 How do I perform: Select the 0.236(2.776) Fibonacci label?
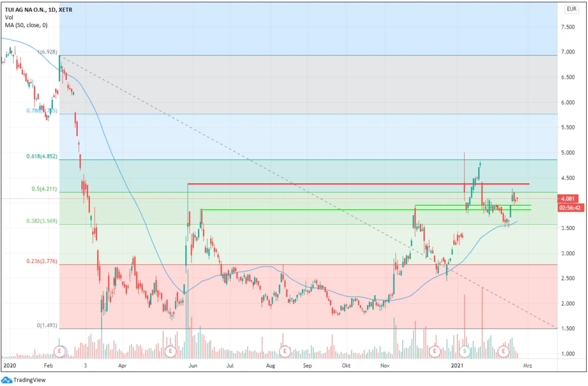point(42,261)
